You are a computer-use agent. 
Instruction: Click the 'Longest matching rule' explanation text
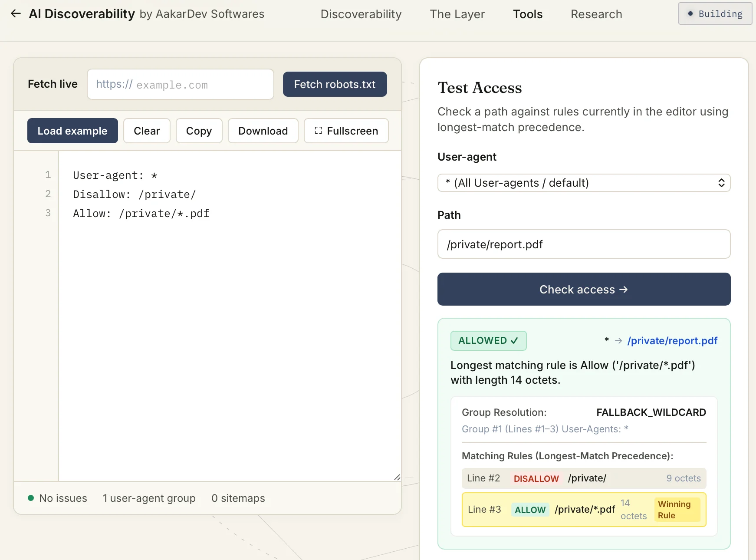coord(573,372)
